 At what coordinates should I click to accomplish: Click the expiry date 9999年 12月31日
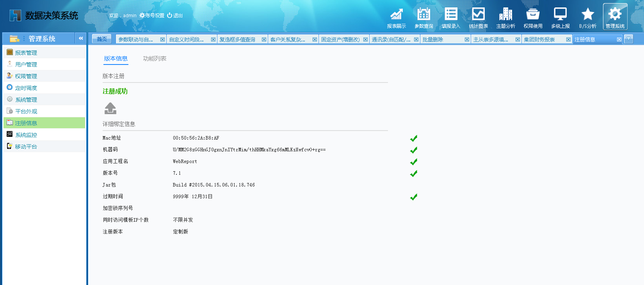193,197
